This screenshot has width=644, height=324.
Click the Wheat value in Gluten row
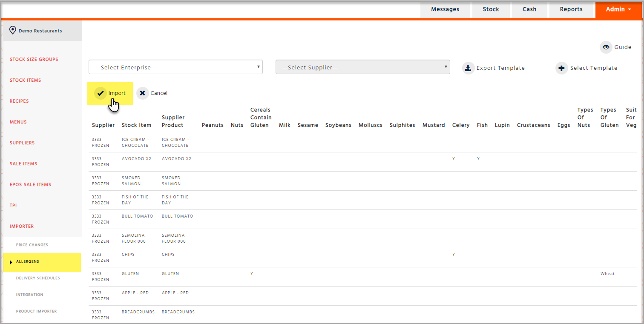pos(607,274)
